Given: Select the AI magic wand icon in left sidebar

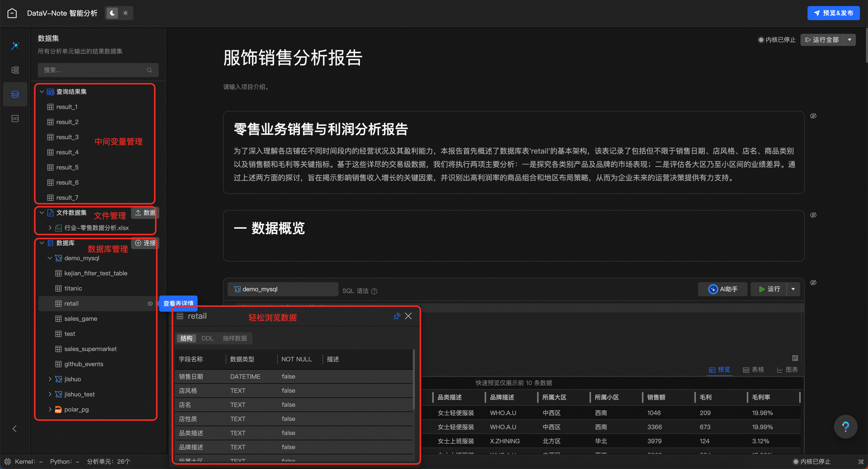Looking at the screenshot, I should [x=15, y=46].
